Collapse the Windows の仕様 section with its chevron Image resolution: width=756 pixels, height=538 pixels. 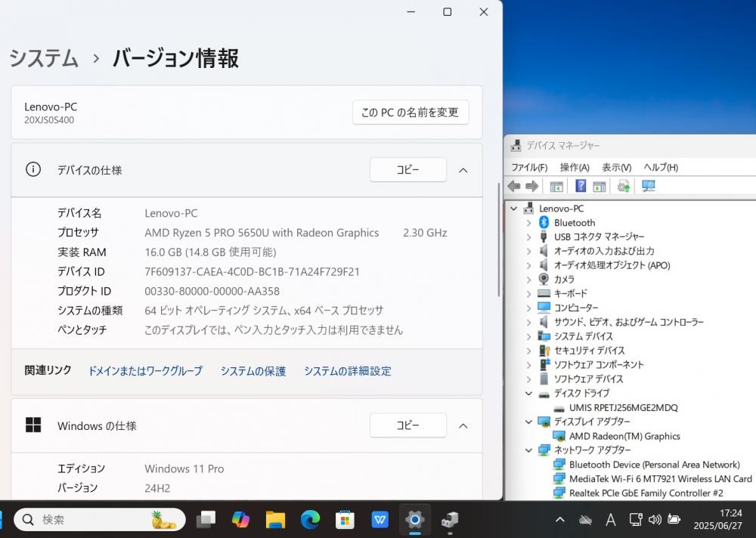pos(463,425)
